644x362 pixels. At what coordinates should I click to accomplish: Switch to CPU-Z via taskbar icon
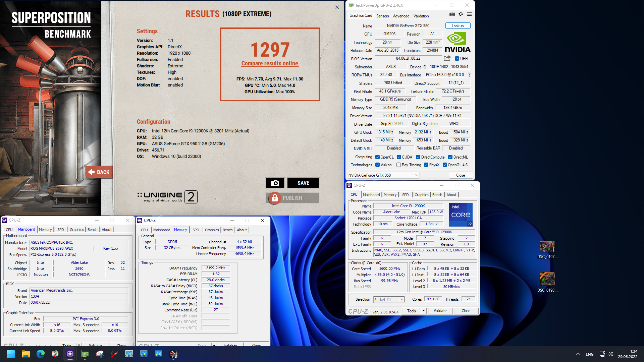(70, 354)
